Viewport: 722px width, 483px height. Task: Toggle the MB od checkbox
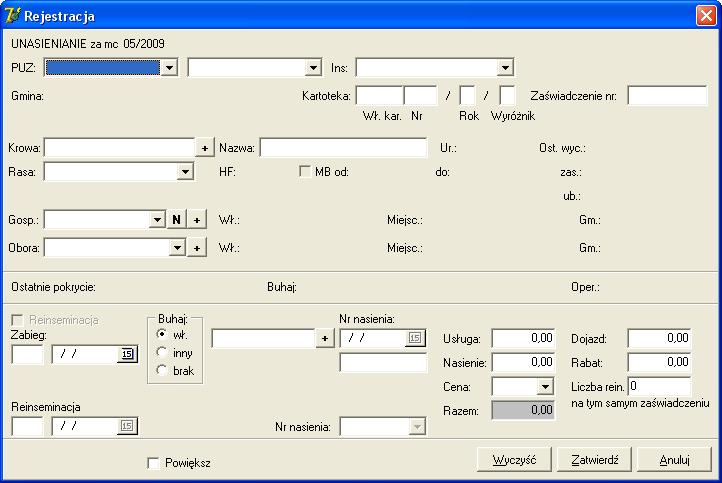[x=304, y=171]
